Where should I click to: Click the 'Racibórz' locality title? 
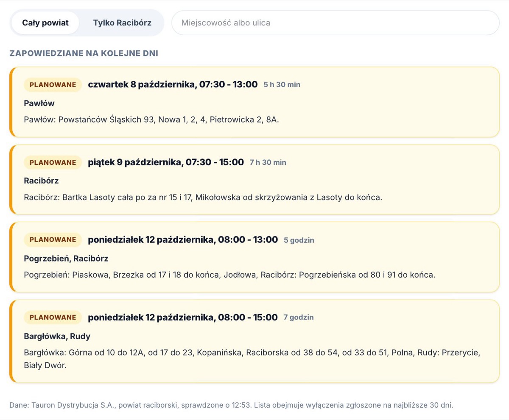42,181
